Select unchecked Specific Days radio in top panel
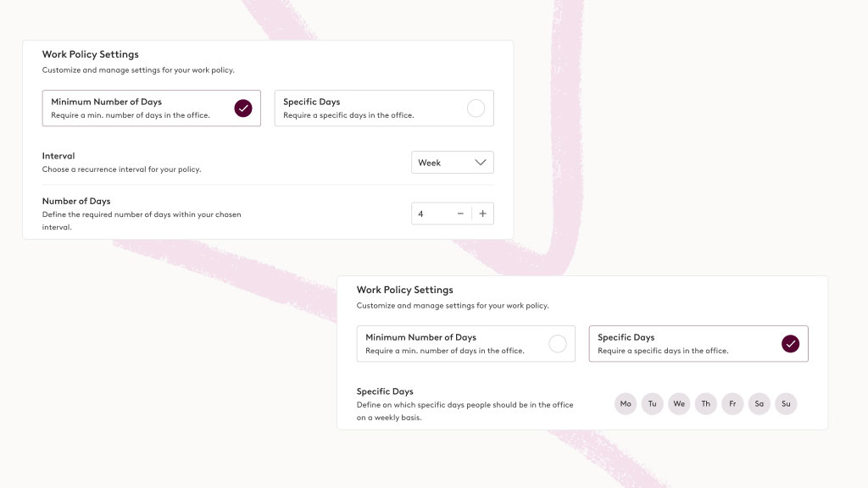 pos(476,108)
